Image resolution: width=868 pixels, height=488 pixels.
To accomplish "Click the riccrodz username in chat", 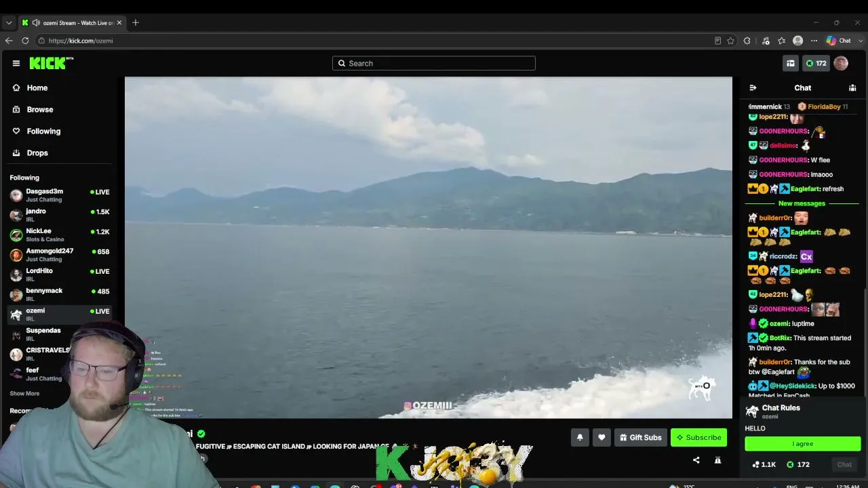I will click(x=783, y=257).
